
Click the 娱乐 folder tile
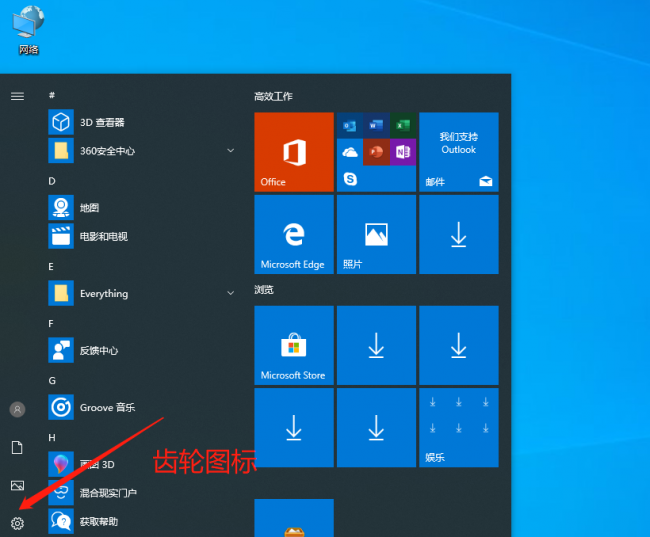point(459,428)
